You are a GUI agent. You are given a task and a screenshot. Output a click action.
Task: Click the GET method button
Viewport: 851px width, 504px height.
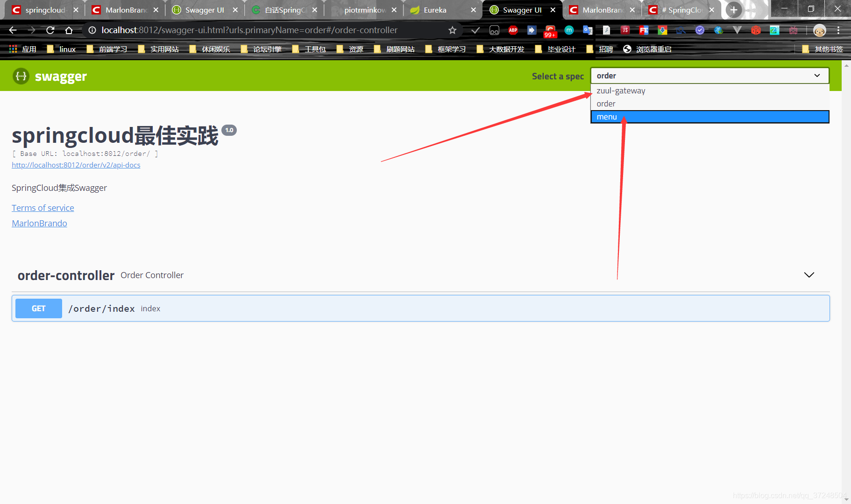(x=39, y=308)
